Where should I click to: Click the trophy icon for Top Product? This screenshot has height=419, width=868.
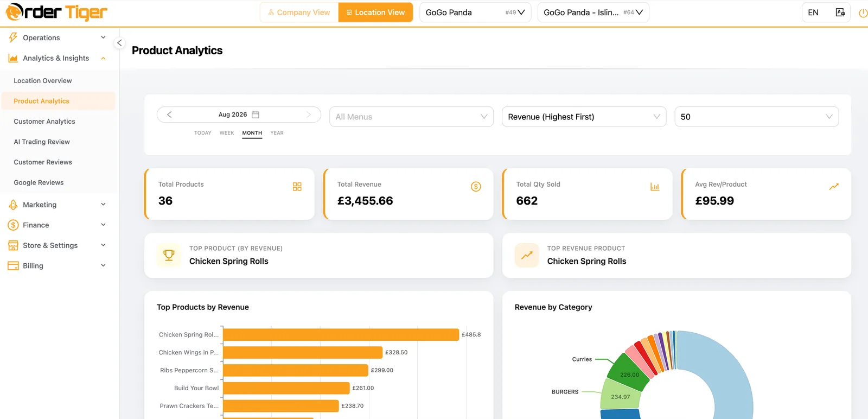(169, 255)
